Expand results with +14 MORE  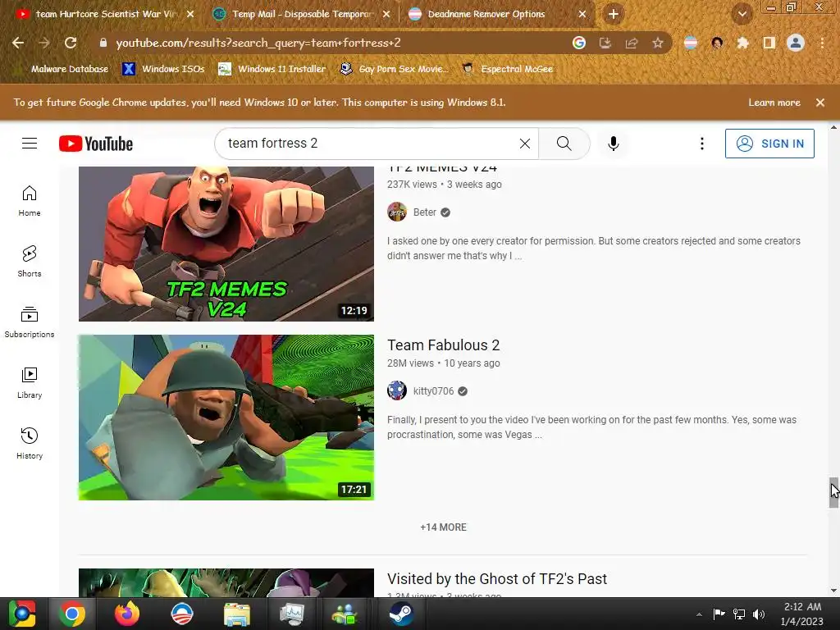pyautogui.click(x=443, y=527)
